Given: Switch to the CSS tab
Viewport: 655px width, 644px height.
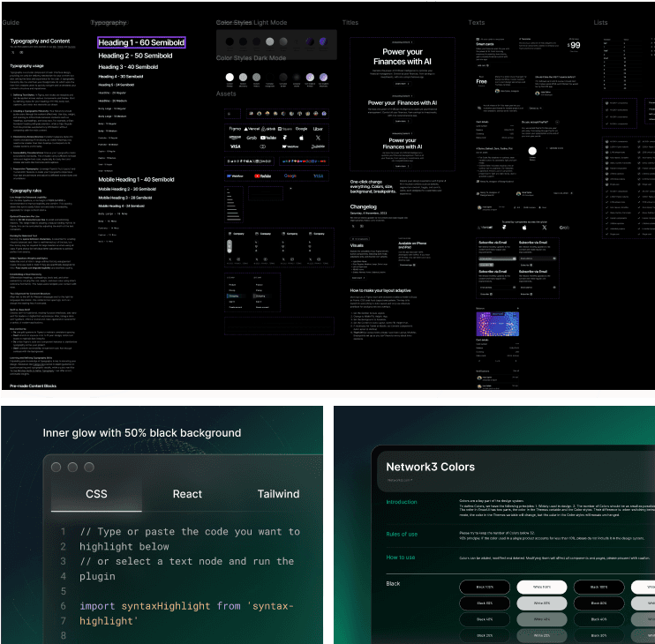Looking at the screenshot, I should pos(96,494).
